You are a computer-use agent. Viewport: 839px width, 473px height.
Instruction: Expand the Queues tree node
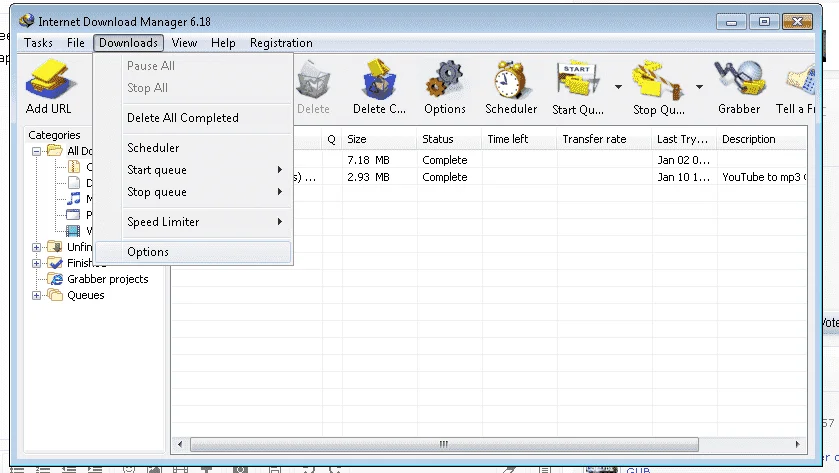click(x=36, y=295)
